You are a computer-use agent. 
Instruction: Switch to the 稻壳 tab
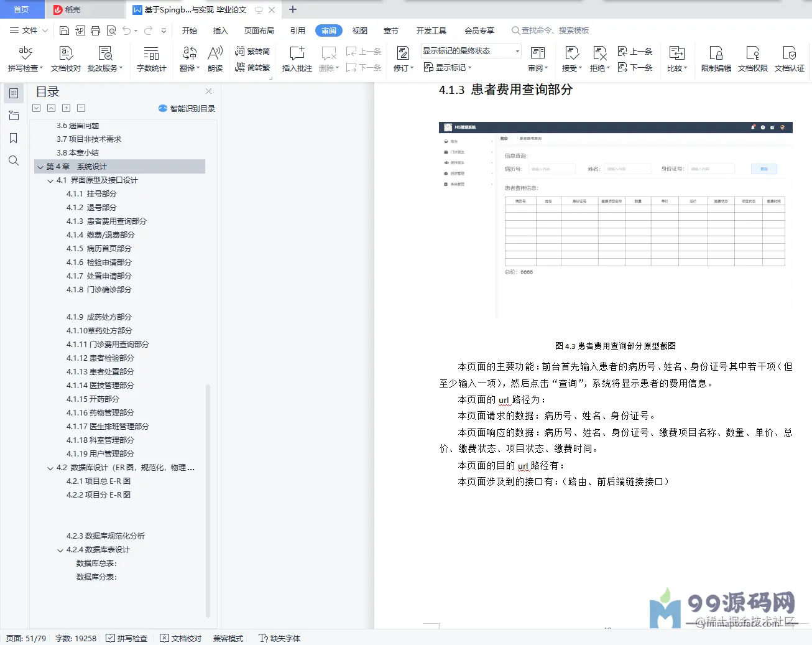click(85, 9)
